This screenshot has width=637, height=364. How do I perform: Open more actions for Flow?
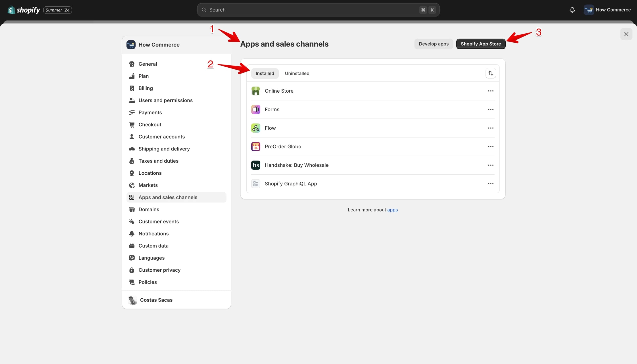click(491, 128)
